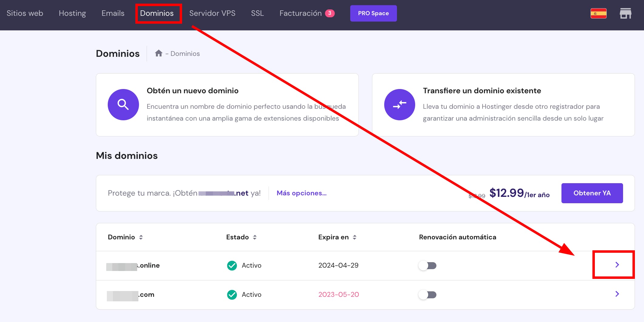Toggle auto-renewal for the .online domain
Screen dimensions: 644x322
point(427,265)
